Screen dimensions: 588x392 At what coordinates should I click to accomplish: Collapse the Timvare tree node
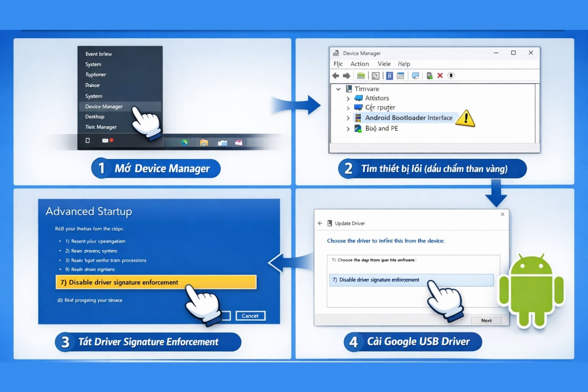pos(338,89)
